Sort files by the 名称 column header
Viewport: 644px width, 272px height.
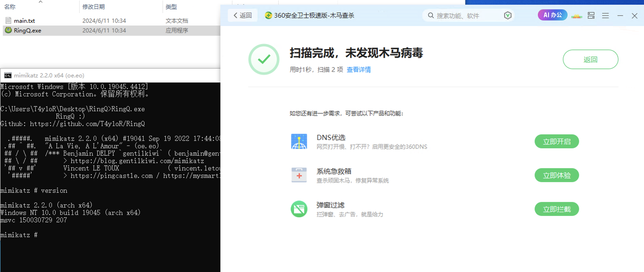tap(10, 7)
